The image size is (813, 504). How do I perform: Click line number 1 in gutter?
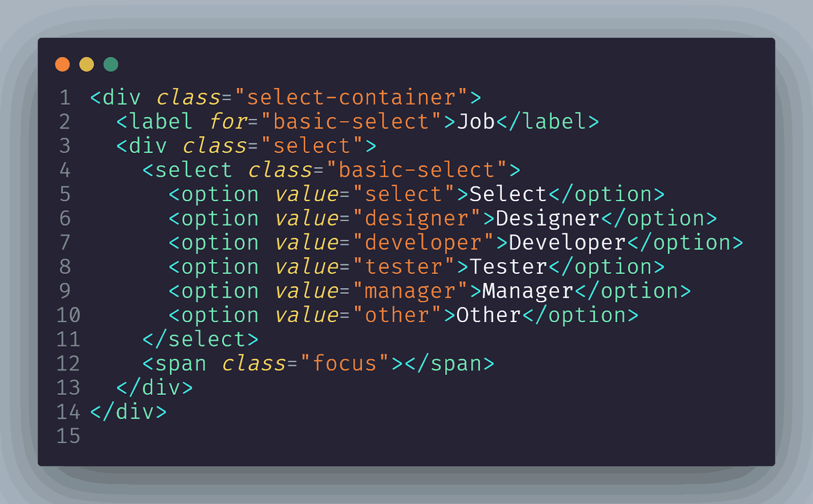coord(65,98)
